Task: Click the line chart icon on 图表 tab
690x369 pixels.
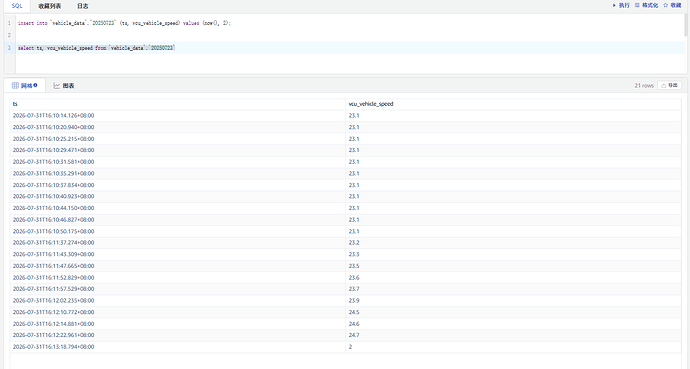Action: pos(57,86)
